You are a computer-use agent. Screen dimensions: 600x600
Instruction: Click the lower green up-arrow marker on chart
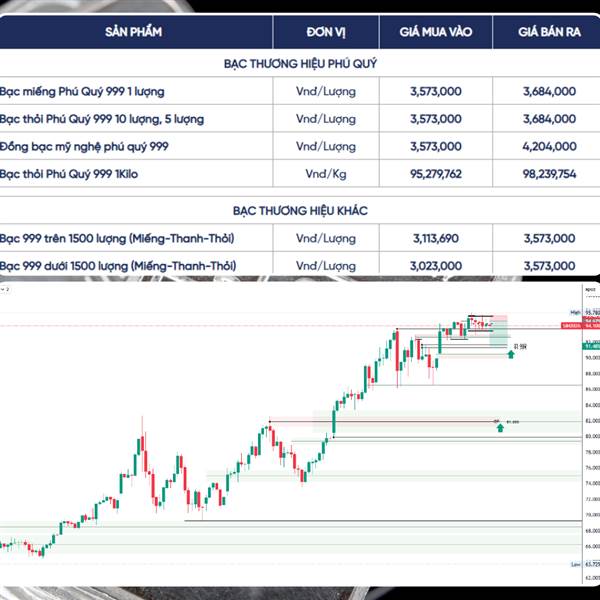click(500, 428)
